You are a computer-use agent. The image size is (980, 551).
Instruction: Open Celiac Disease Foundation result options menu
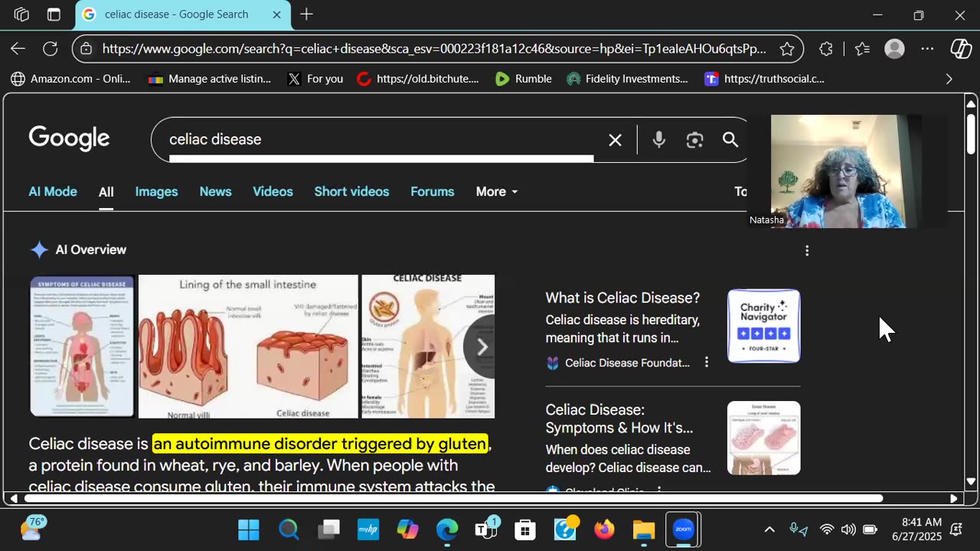707,363
